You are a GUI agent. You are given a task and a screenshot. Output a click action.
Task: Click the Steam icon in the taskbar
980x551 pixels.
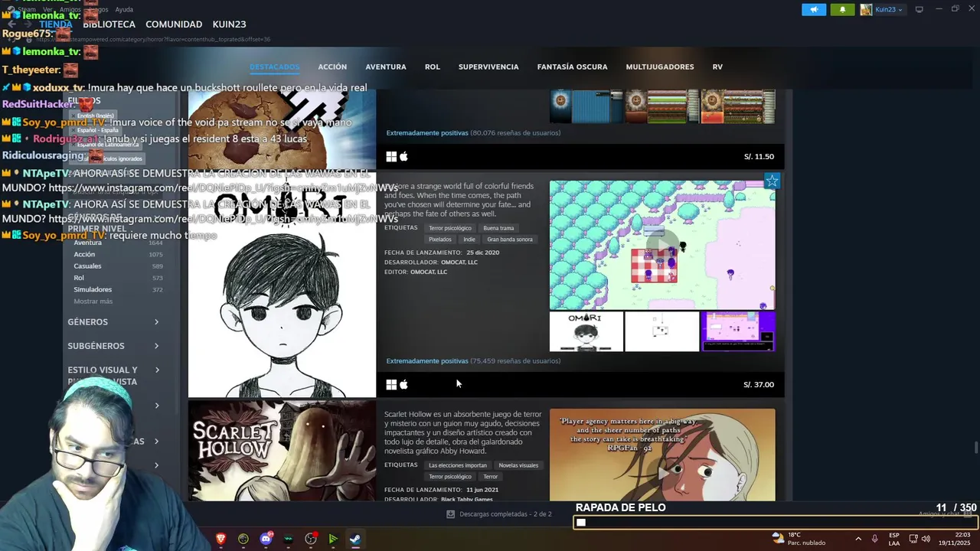click(x=355, y=539)
